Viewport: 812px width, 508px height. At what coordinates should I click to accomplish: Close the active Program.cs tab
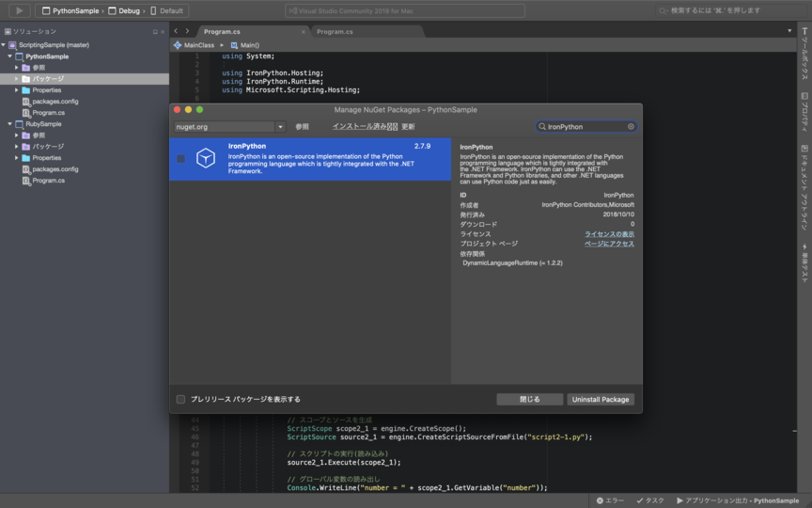pyautogui.click(x=303, y=32)
